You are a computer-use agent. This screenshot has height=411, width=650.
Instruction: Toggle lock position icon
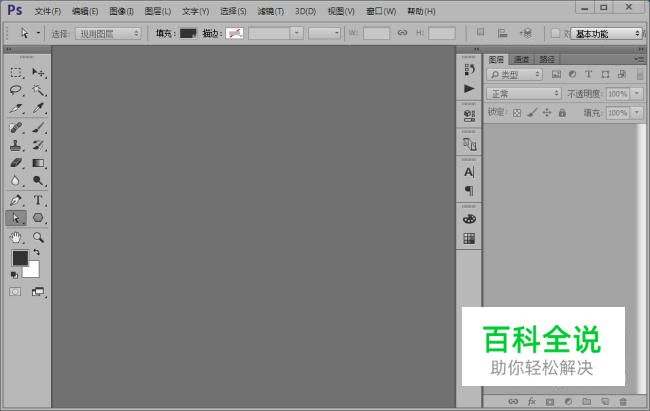tap(547, 112)
